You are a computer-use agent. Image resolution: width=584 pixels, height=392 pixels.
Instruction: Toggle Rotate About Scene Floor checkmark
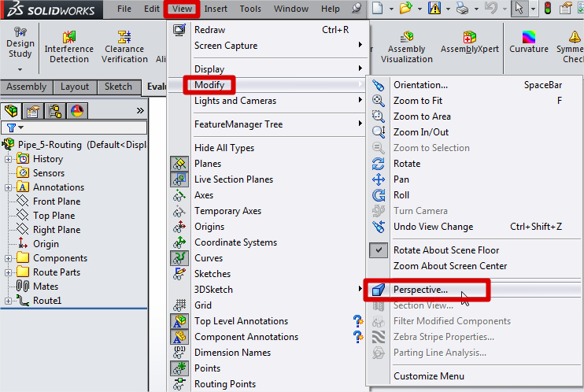379,250
